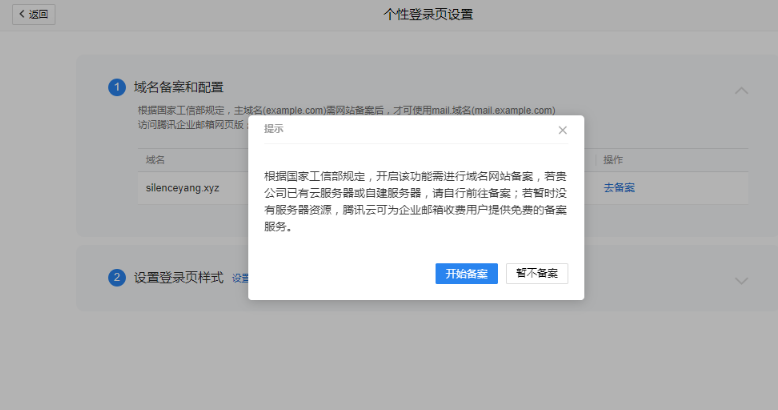The image size is (778, 410).
Task: Click the 暂不备案 button
Action: pos(537,274)
